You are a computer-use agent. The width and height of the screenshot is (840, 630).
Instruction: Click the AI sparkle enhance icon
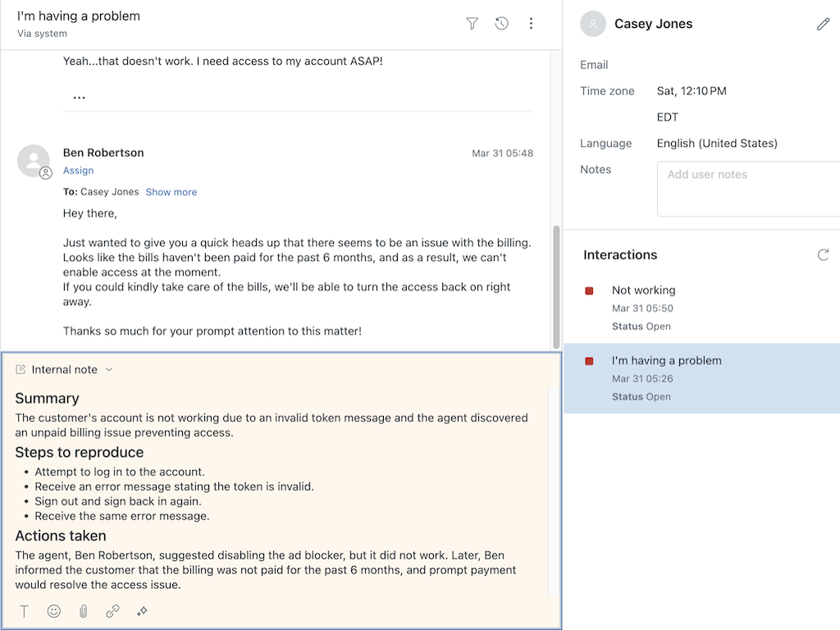tap(142, 611)
